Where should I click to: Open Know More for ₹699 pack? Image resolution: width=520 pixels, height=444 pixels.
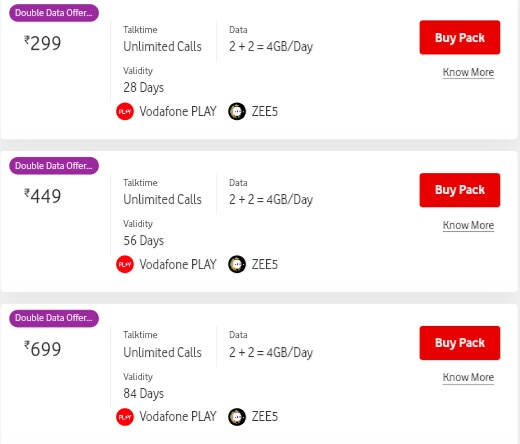pyautogui.click(x=468, y=377)
